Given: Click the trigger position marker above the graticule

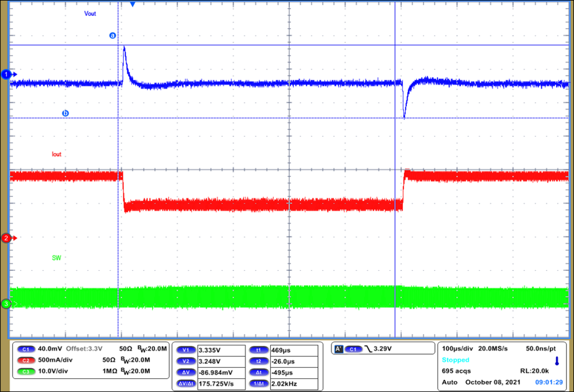Looking at the screenshot, I should pos(134,5).
